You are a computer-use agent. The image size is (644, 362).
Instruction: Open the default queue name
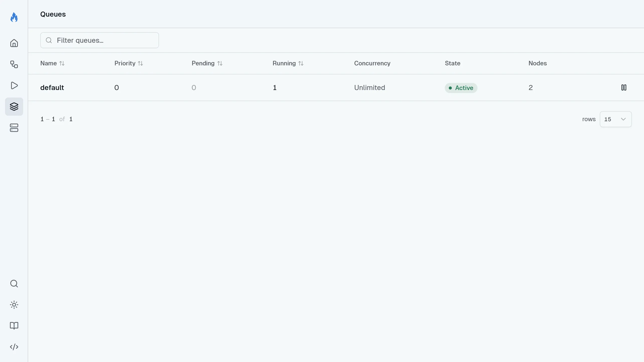tap(52, 87)
